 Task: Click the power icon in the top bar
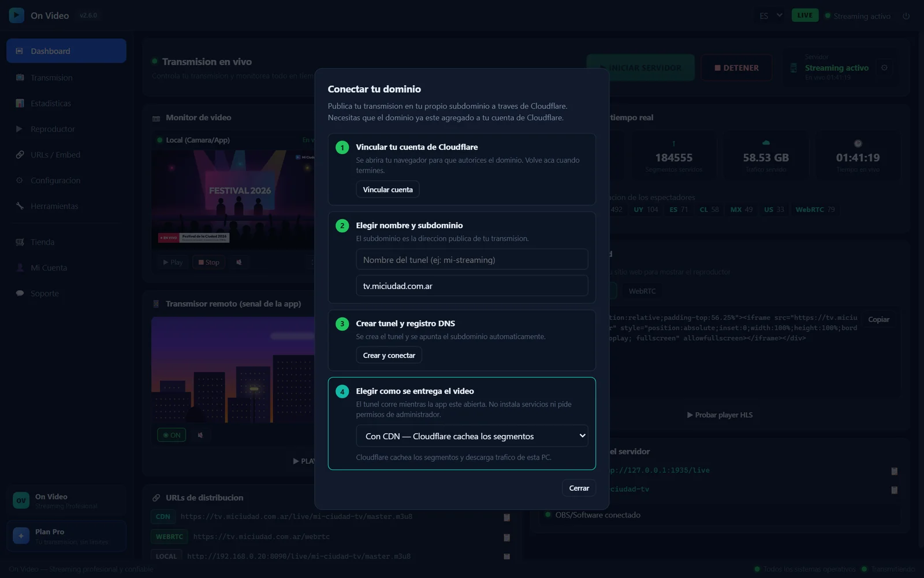[906, 16]
